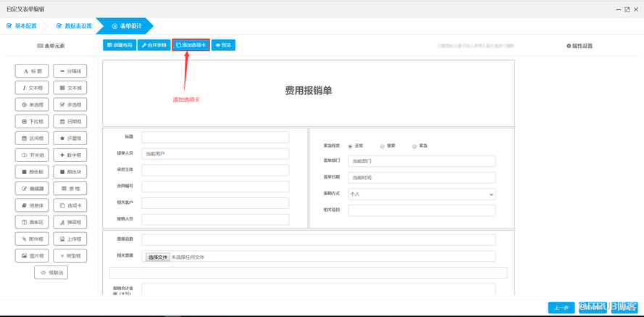Click the 标题 text input field
644x317 pixels.
click(x=215, y=137)
